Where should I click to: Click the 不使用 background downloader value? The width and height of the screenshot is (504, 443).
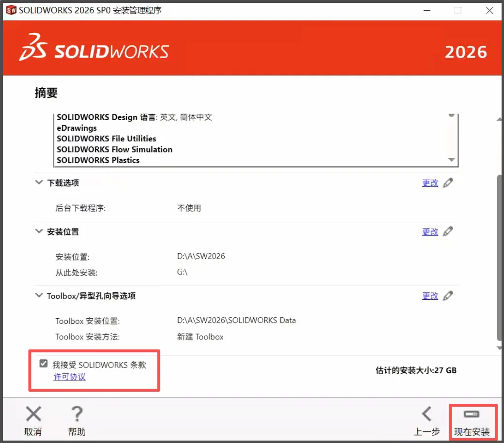click(x=189, y=208)
